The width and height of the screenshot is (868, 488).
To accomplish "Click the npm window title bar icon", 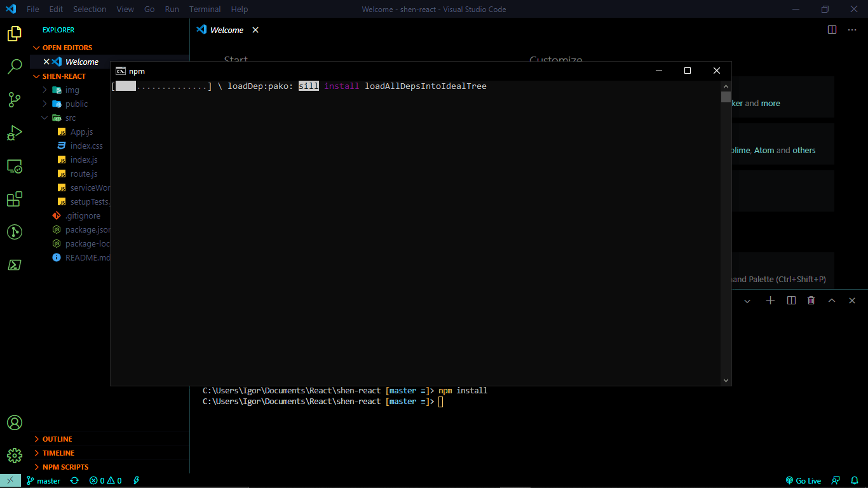I will 120,71.
